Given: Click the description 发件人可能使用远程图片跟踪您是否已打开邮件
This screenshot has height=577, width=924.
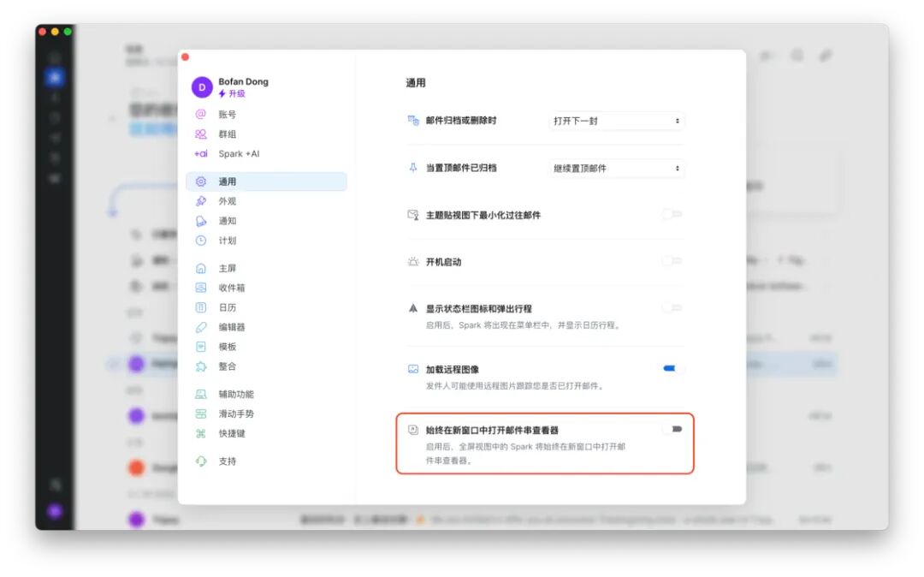Looking at the screenshot, I should coord(514,386).
